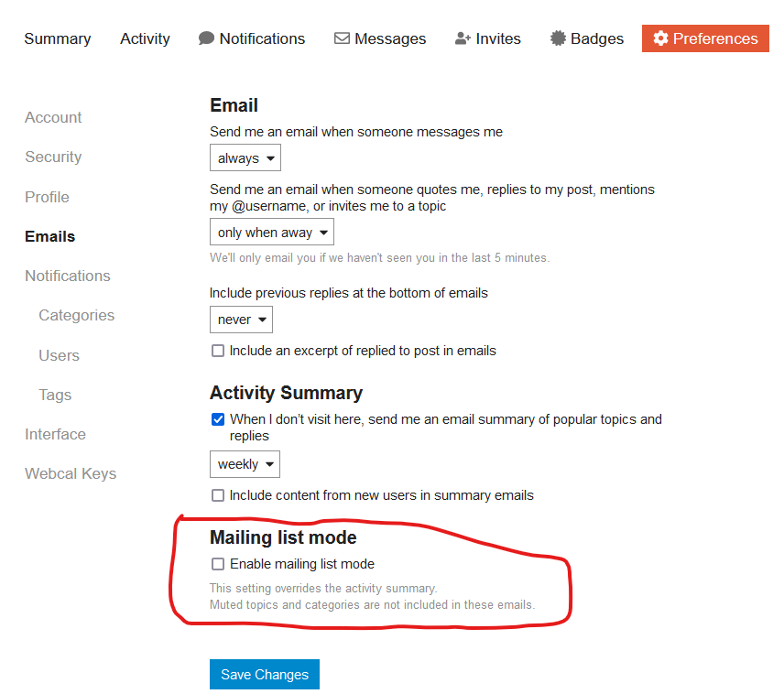Open the 'always' message email dropdown

point(245,158)
